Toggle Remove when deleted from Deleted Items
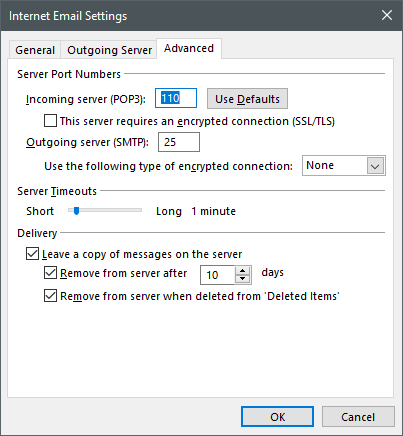Screen dimensions: 403x436 click(50, 296)
